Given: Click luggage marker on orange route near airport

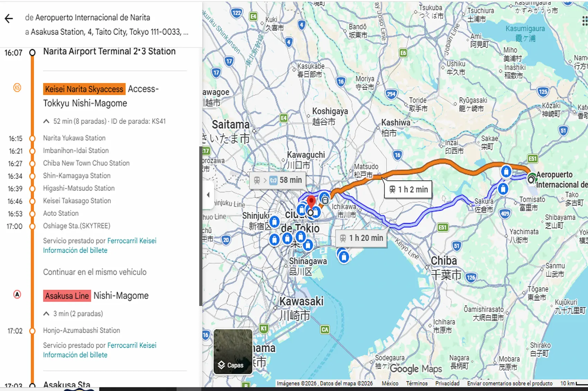Looking at the screenshot, I should pos(506,172).
